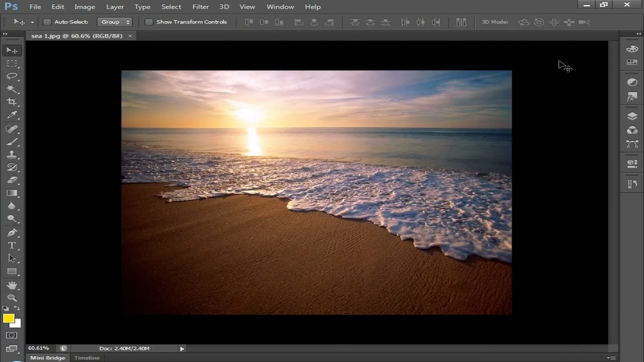This screenshot has width=644, height=362.
Task: Select the Lasso tool
Action: pyautogui.click(x=12, y=76)
